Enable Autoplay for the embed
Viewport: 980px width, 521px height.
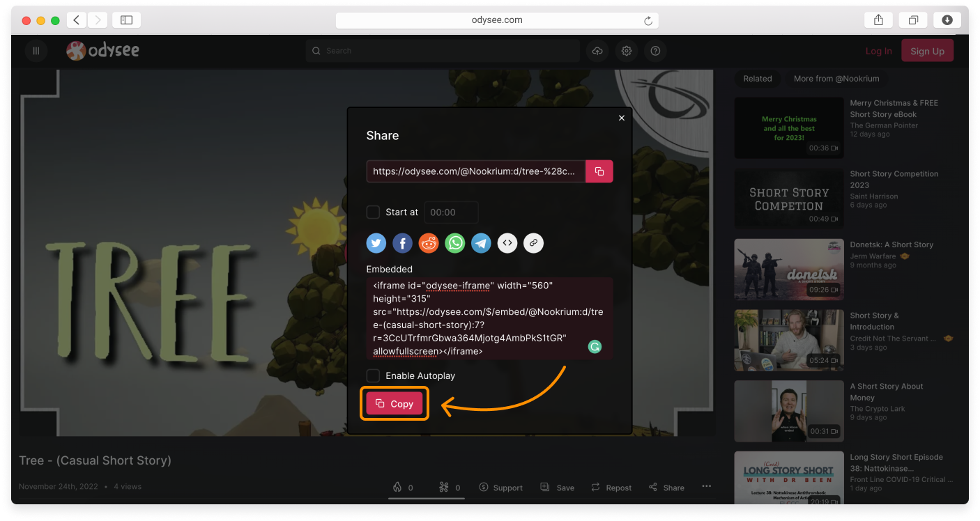[x=374, y=375]
